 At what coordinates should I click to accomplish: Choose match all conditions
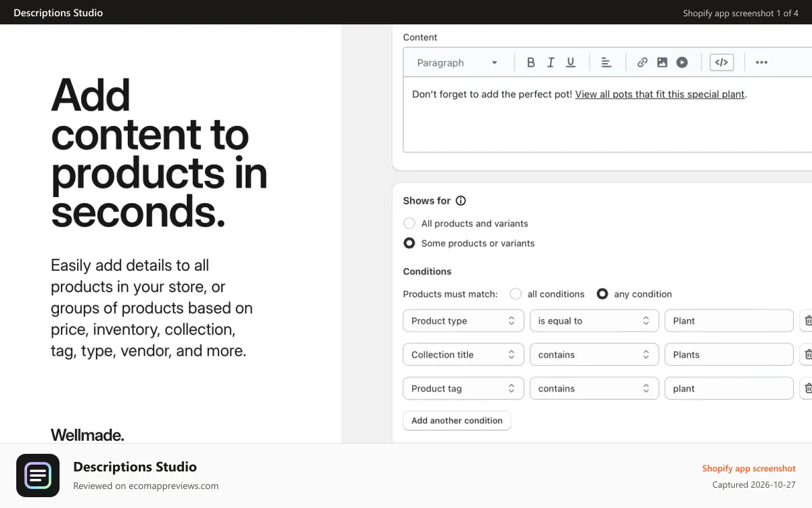coord(516,294)
